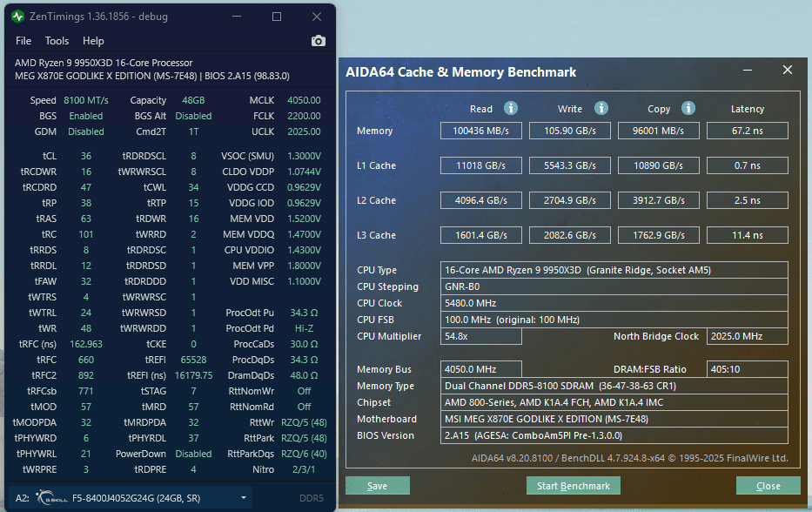Close the ZenTimings window
Image resolution: width=812 pixels, height=512 pixels.
pyautogui.click(x=317, y=17)
